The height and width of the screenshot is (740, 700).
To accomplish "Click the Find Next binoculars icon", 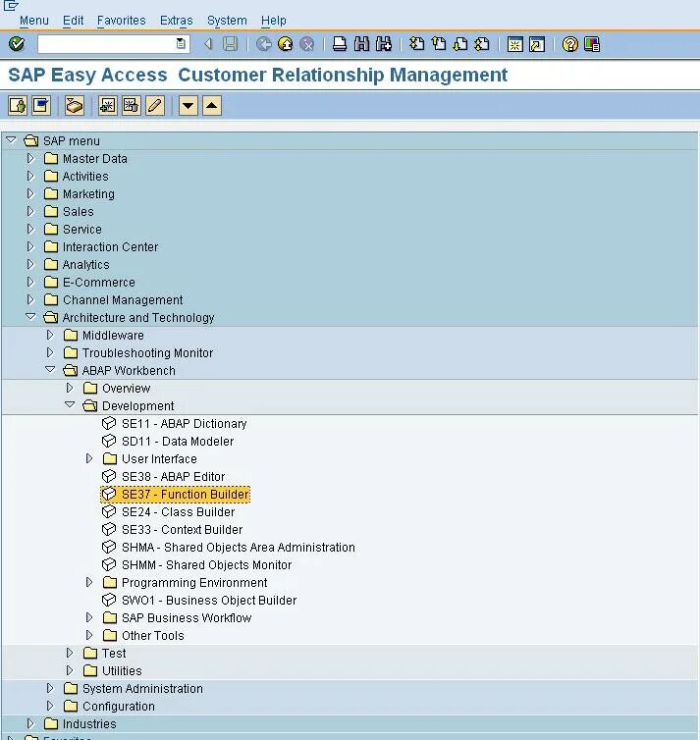I will [384, 44].
